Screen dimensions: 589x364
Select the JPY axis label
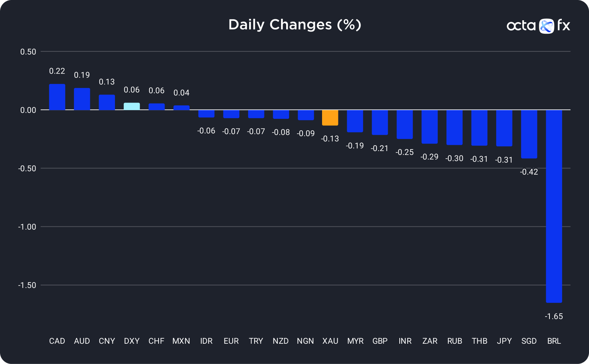point(504,341)
